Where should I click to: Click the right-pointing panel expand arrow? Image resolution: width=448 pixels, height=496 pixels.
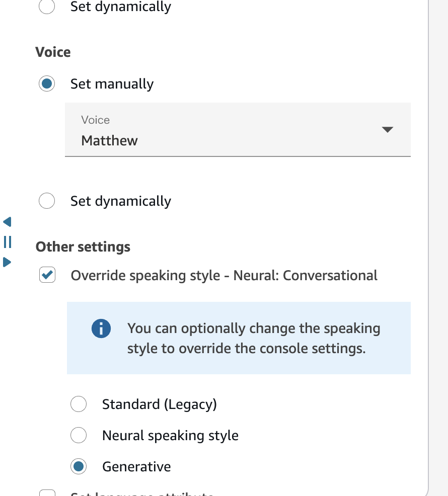(x=7, y=262)
